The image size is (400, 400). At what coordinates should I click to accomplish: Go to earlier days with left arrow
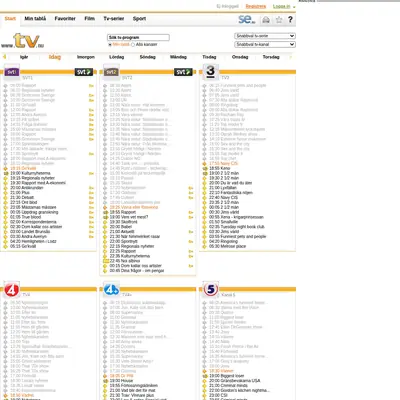tap(4, 57)
